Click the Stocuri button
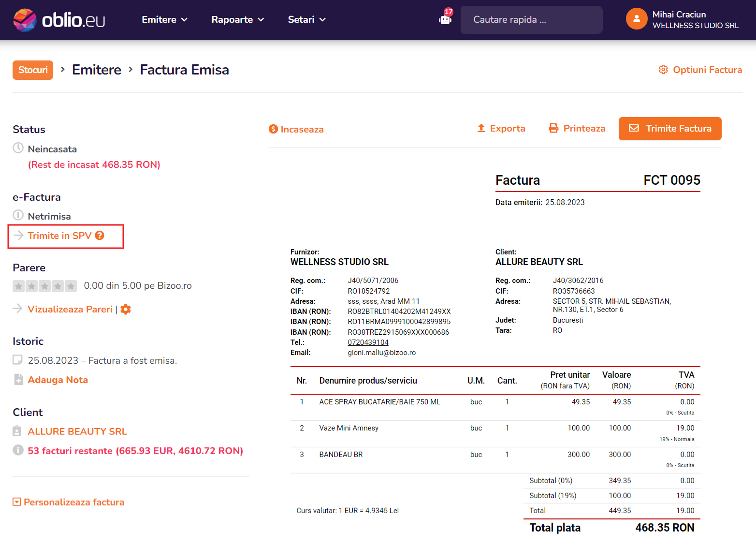756x549 pixels. tap(33, 70)
